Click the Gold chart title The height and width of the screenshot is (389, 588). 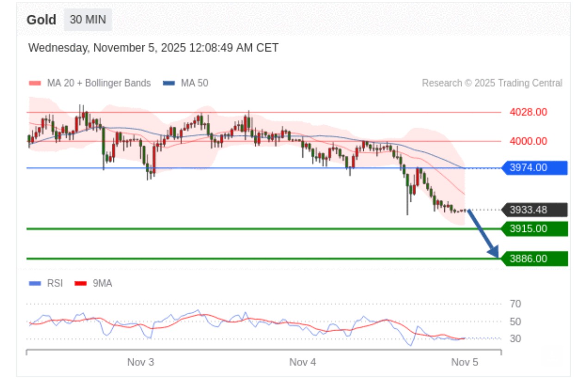click(41, 20)
